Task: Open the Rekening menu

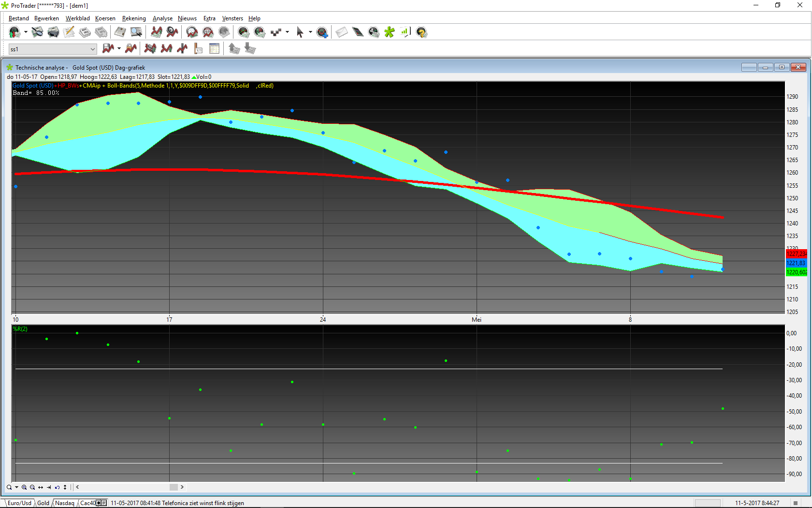Action: pos(134,18)
